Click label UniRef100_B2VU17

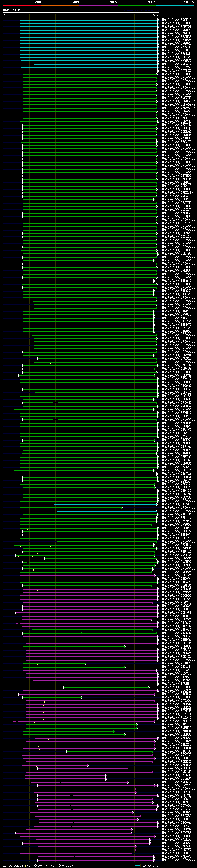176,413
